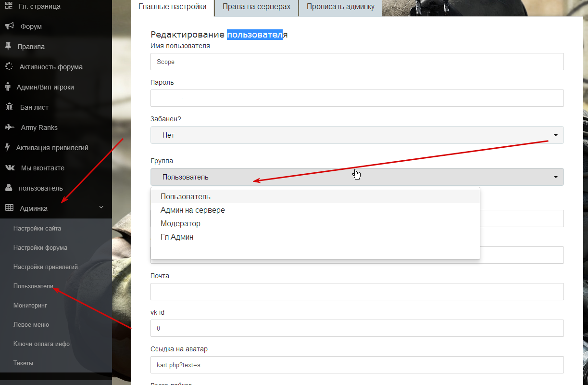Click the bug icon beside Бан лист
The image size is (588, 385).
click(x=9, y=107)
